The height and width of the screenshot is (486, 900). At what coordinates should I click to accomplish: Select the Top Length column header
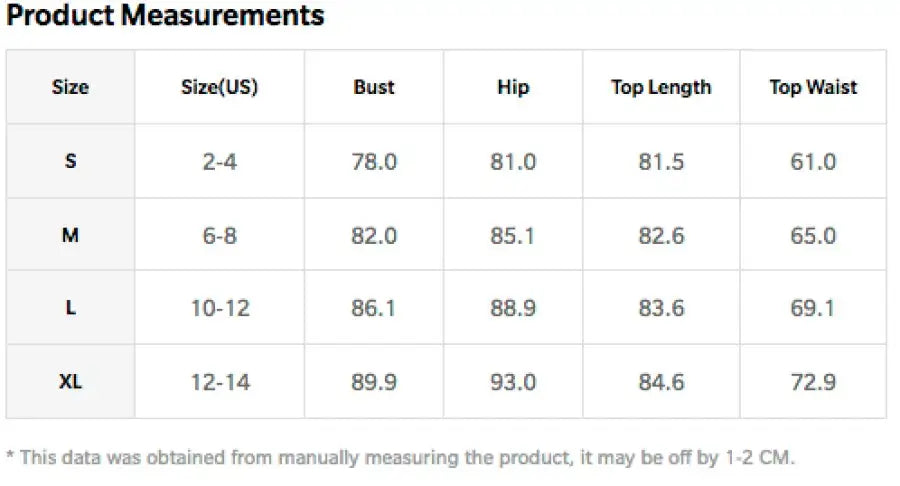point(661,87)
